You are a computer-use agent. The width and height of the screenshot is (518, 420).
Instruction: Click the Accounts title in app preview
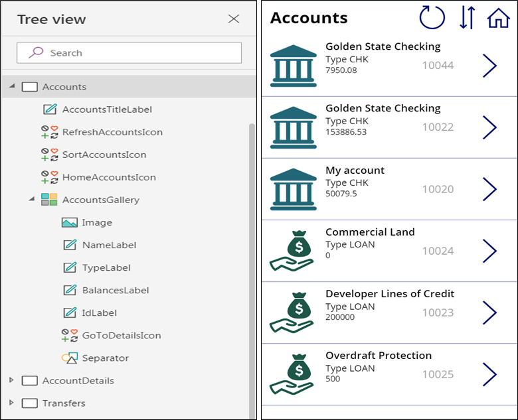click(309, 18)
